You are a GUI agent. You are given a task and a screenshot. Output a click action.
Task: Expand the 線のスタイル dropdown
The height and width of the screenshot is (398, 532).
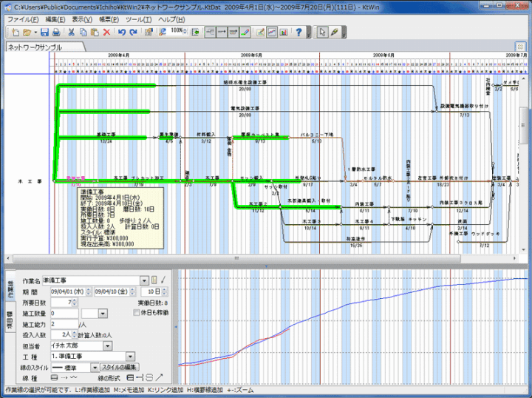coord(95,367)
